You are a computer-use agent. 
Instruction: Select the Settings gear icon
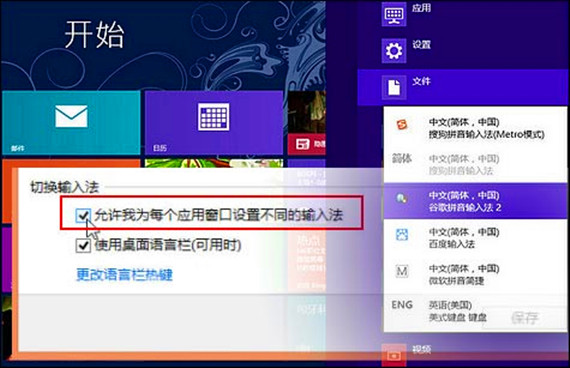click(x=394, y=51)
